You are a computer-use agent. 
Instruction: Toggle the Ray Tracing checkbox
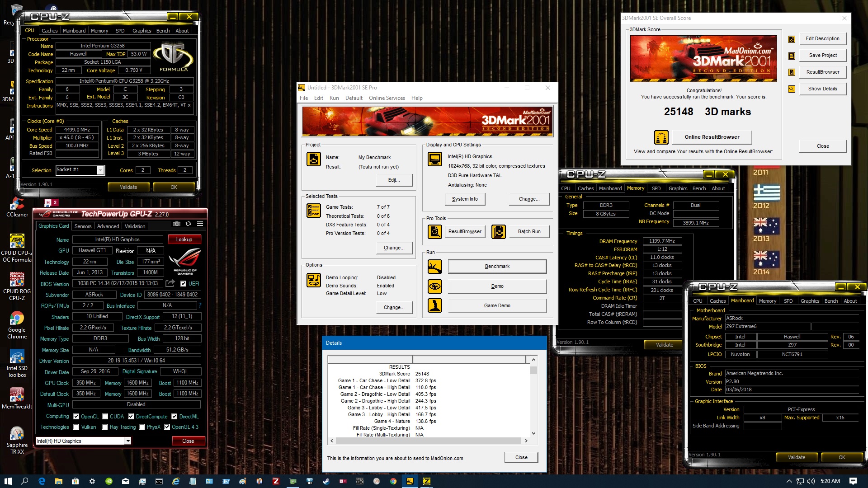point(105,427)
